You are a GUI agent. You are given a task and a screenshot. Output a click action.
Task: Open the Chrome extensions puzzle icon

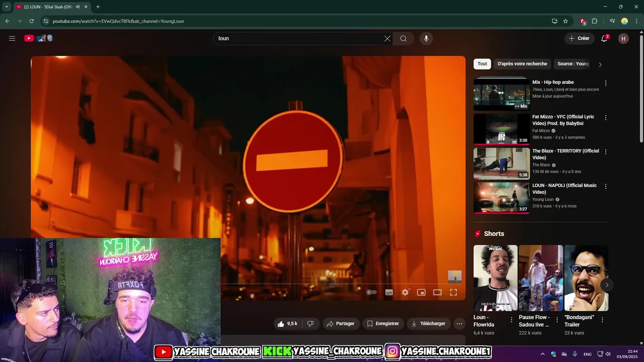tap(595, 21)
